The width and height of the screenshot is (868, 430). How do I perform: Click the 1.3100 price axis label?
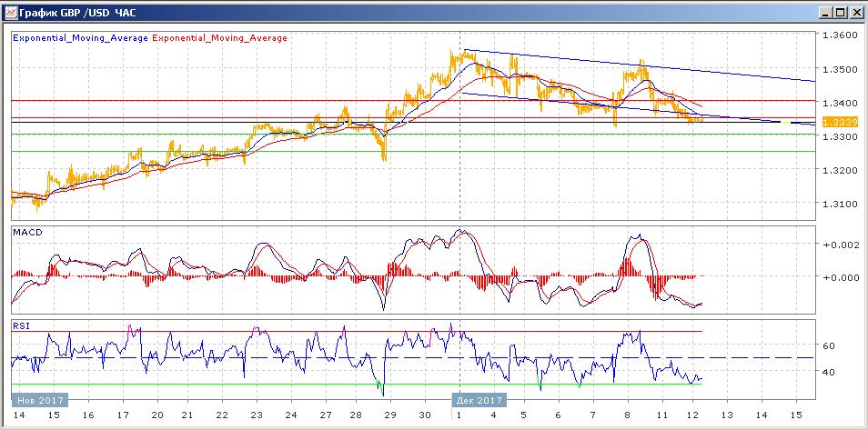[x=840, y=205]
